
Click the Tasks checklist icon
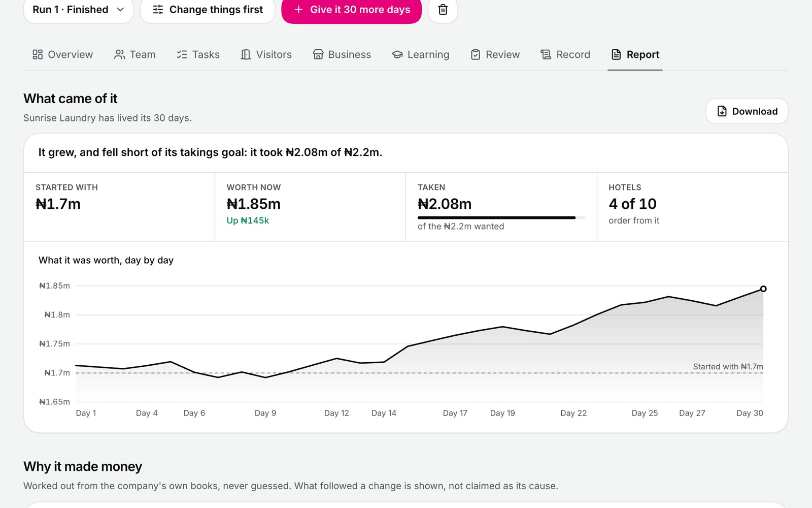click(x=182, y=54)
